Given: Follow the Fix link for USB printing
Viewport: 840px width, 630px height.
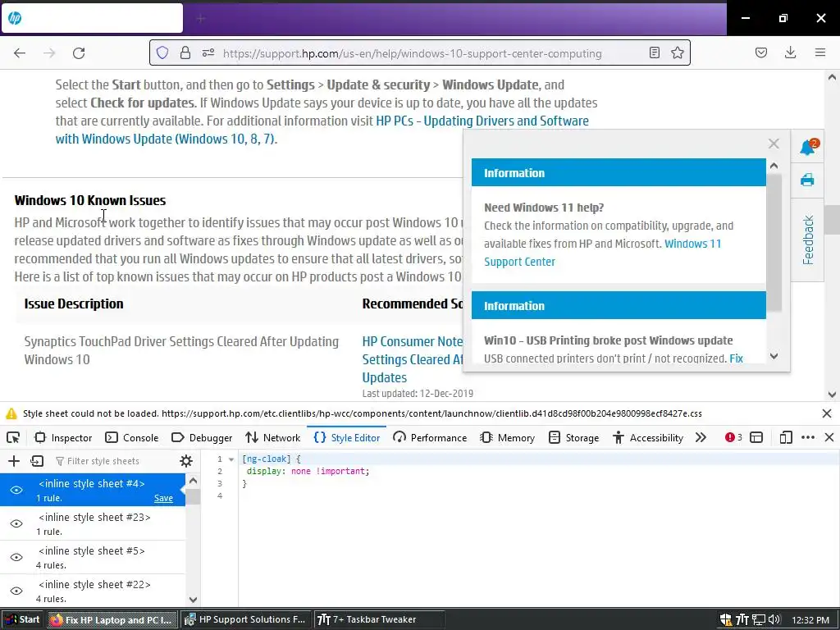Looking at the screenshot, I should pyautogui.click(x=736, y=358).
